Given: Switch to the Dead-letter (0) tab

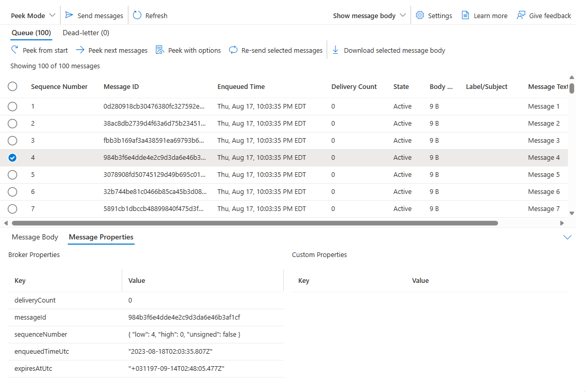Looking at the screenshot, I should click(86, 33).
